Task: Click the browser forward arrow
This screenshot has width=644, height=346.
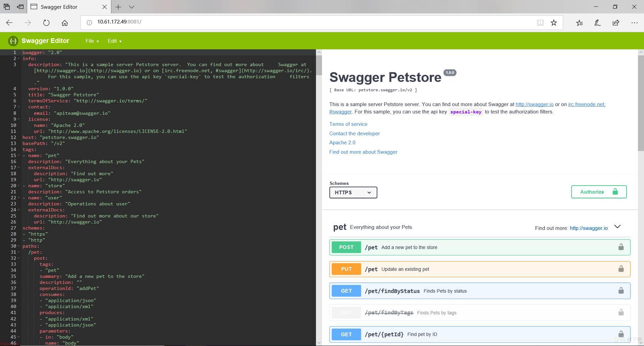Action: [28, 22]
